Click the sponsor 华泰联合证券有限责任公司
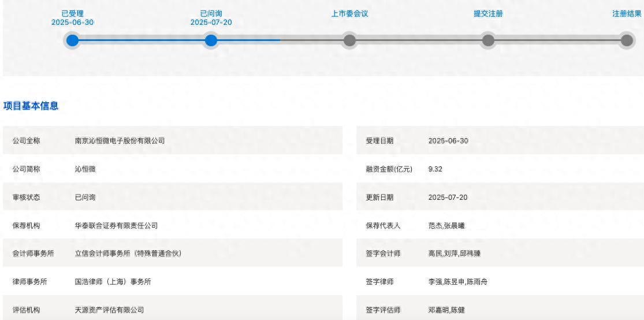644x320 pixels. pos(116,225)
